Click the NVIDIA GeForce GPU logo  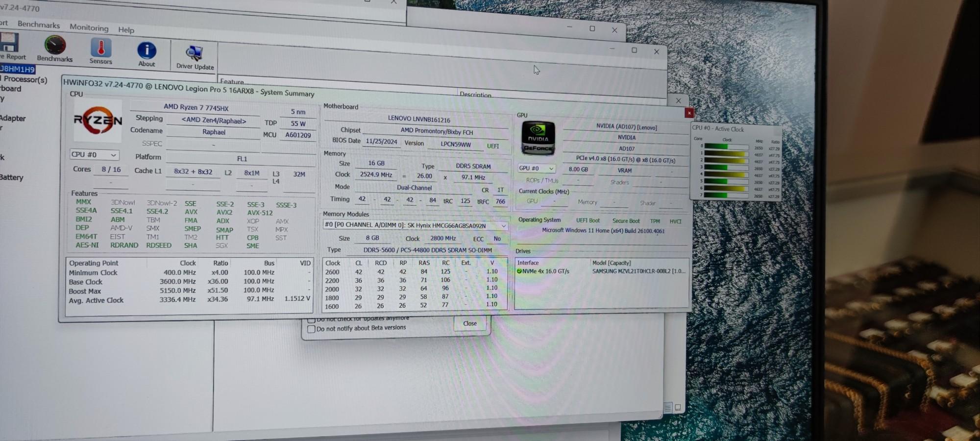pyautogui.click(x=538, y=139)
